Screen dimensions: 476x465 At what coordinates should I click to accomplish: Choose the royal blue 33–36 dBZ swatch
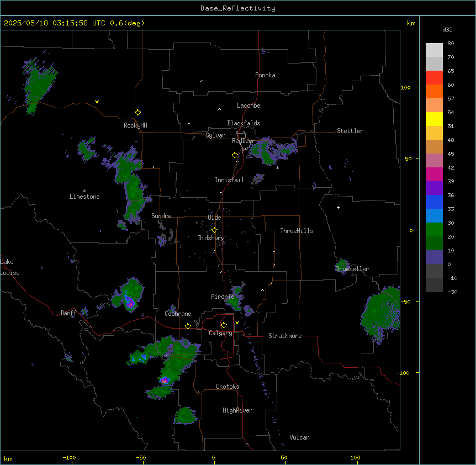click(x=434, y=202)
